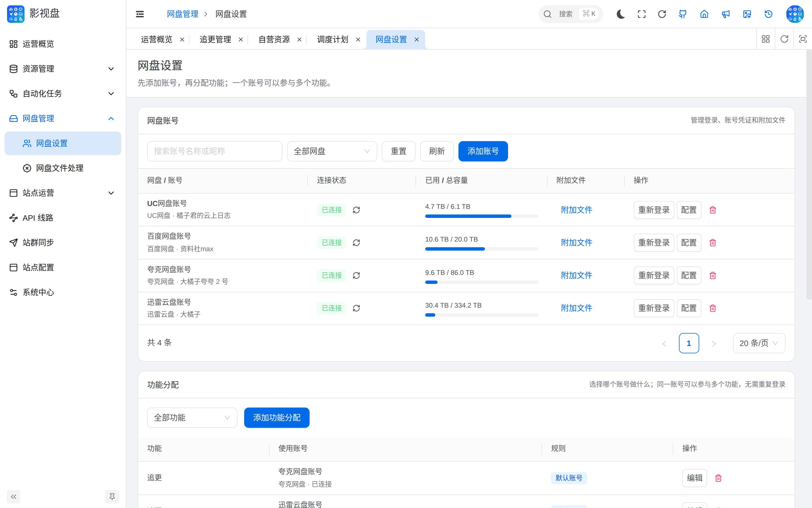
Task: Open the history clock icon
Action: coord(768,14)
